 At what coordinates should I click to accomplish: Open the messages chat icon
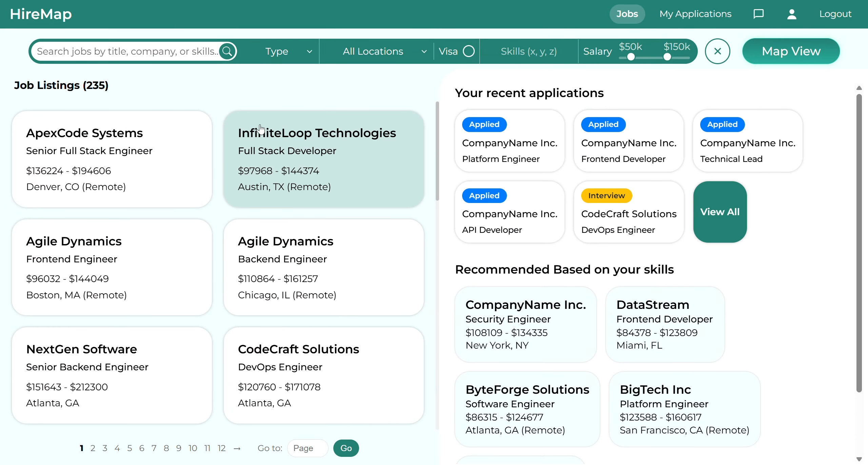(758, 14)
